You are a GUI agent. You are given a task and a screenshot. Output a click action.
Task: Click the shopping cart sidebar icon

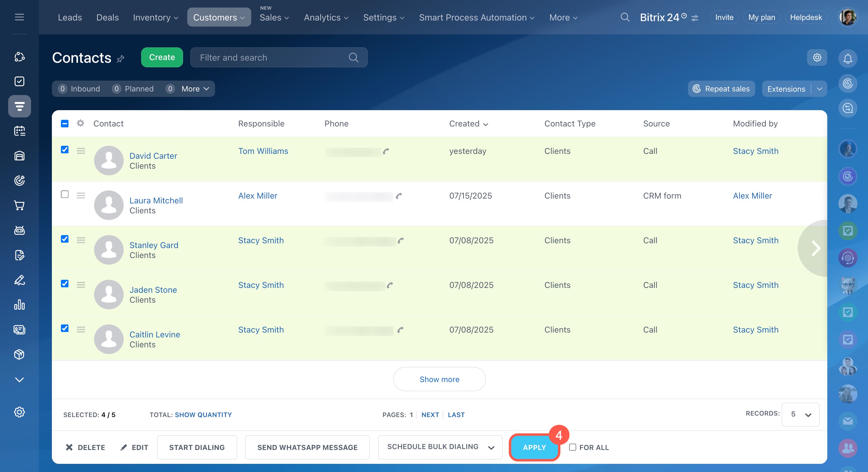pyautogui.click(x=19, y=205)
